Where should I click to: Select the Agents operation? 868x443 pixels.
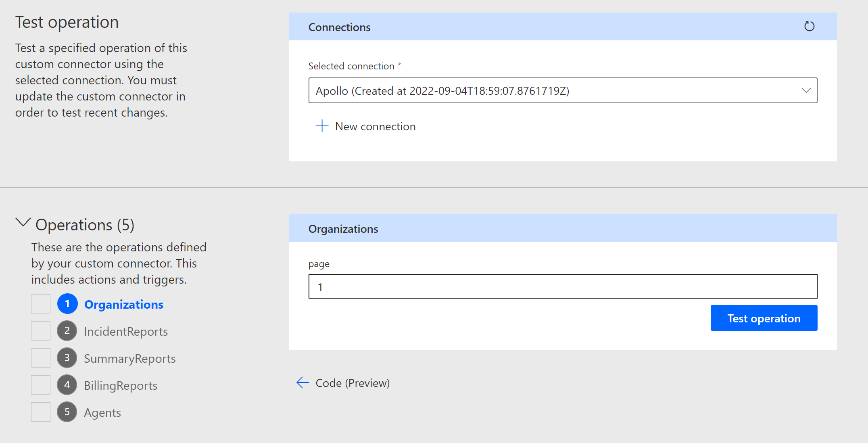[x=102, y=413]
